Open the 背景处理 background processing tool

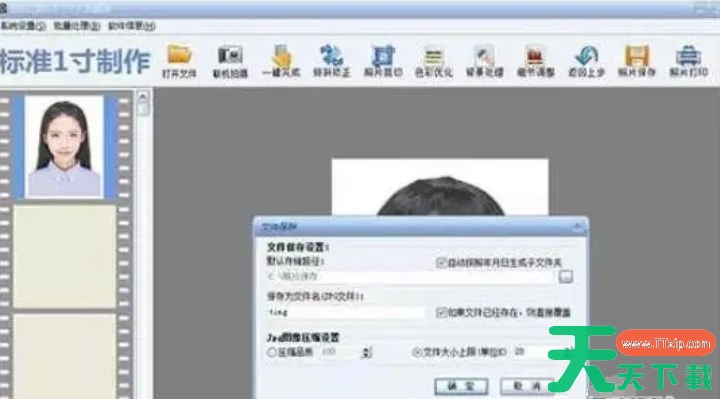[484, 61]
